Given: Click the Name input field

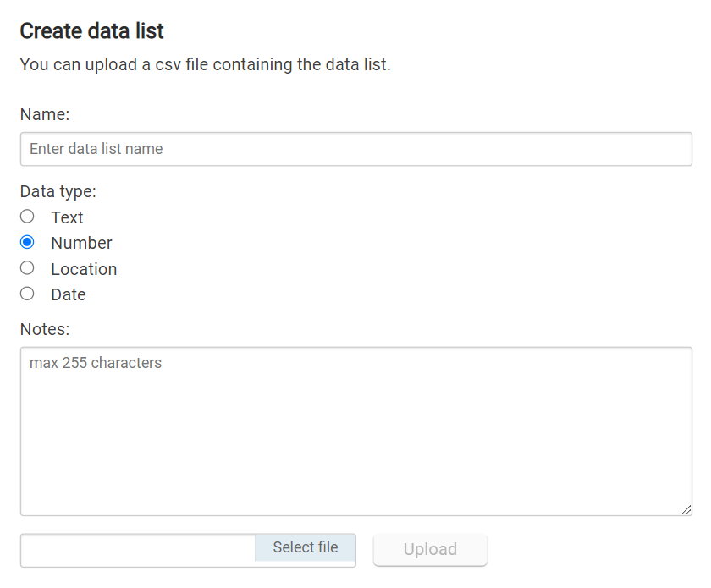Looking at the screenshot, I should (x=355, y=149).
